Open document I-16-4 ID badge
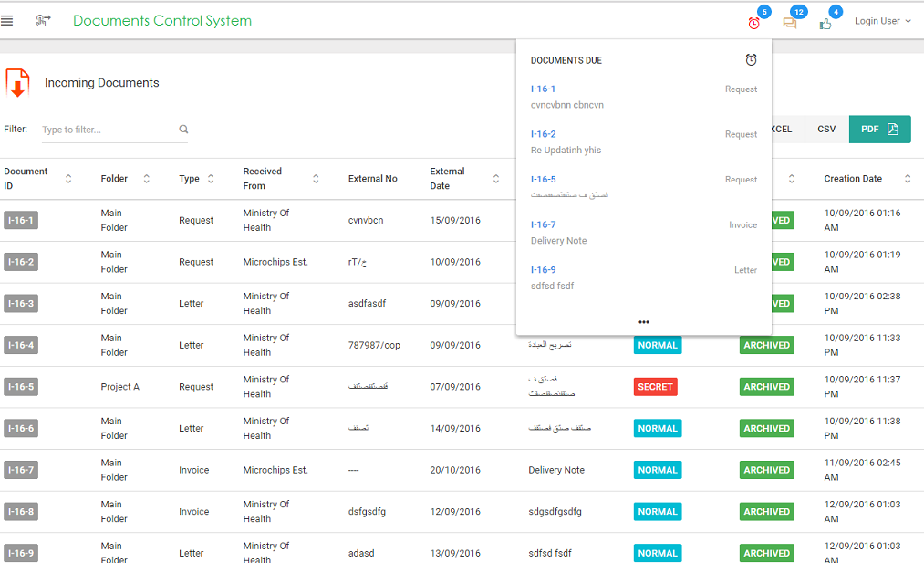 click(x=21, y=345)
